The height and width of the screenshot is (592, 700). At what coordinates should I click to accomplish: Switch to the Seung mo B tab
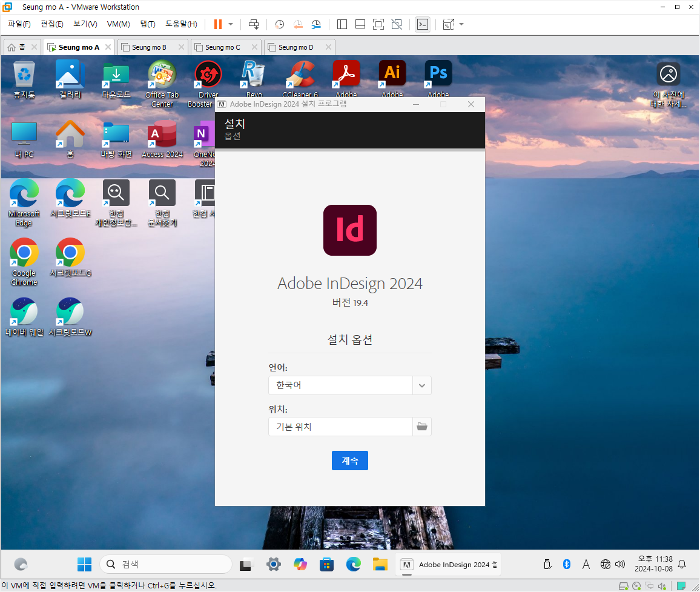[x=149, y=47]
